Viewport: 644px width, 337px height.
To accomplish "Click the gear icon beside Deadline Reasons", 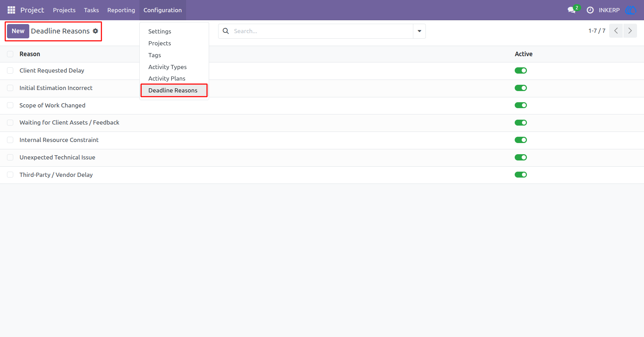I will [95, 31].
